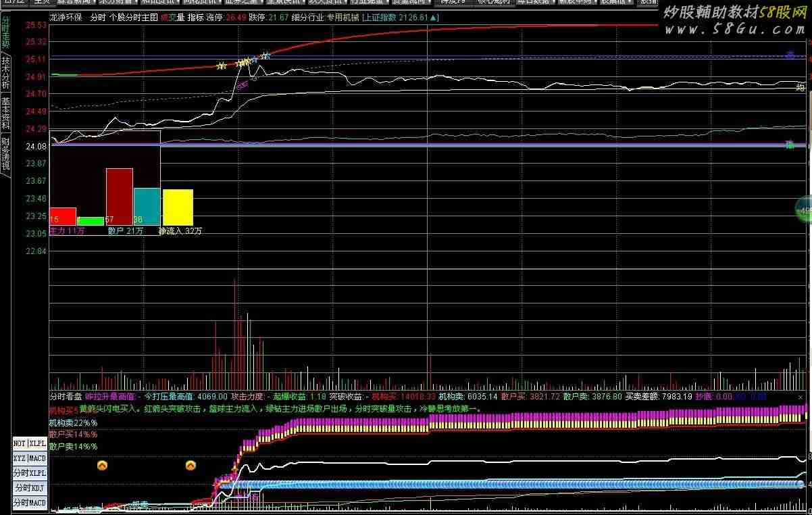Select the XYZ|MACD indicator button
The image size is (812, 515).
pyautogui.click(x=30, y=458)
